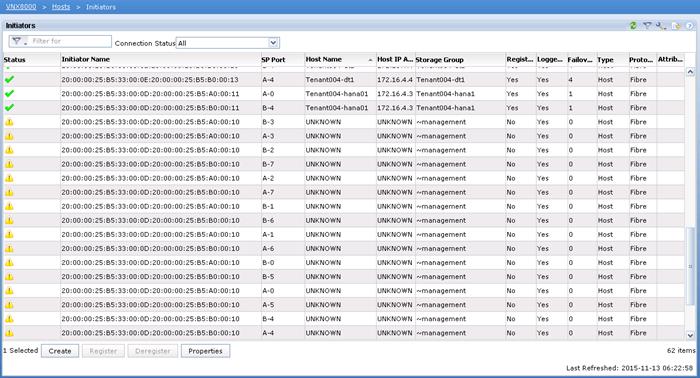This screenshot has width=700, height=378.
Task: Click the vertical scrollbar thumb
Action: 690,266
